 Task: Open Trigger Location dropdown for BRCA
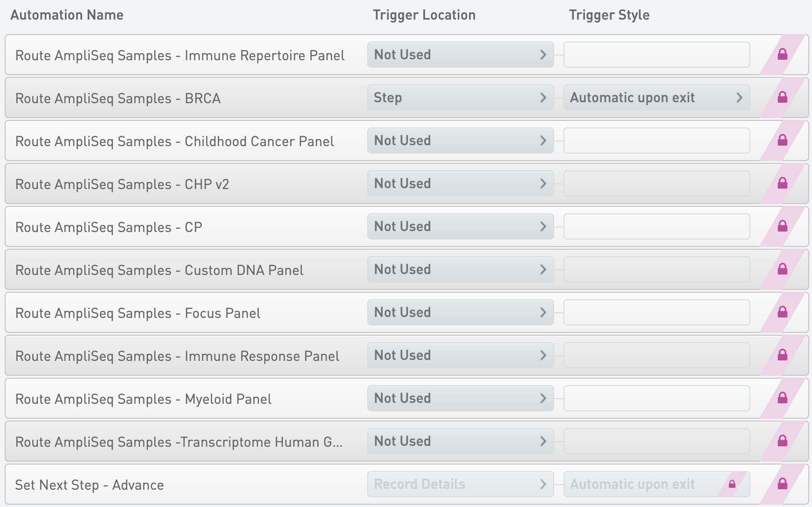tap(460, 98)
